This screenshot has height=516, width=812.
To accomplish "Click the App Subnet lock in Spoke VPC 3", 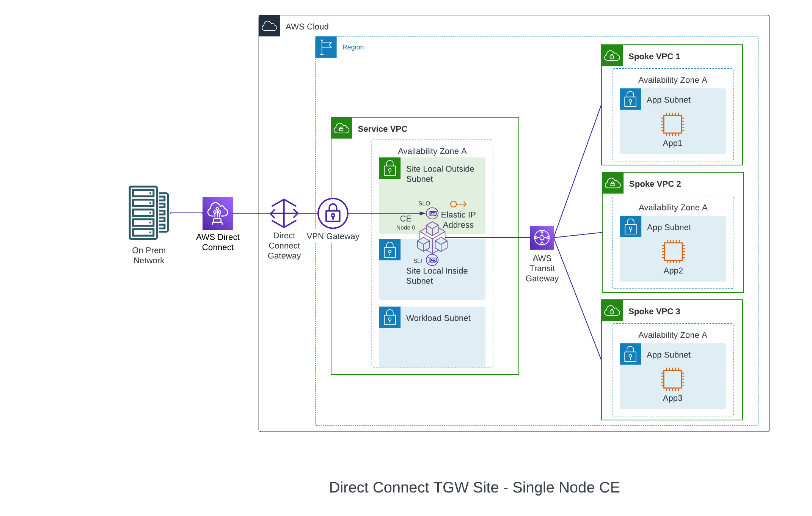I will (630, 354).
